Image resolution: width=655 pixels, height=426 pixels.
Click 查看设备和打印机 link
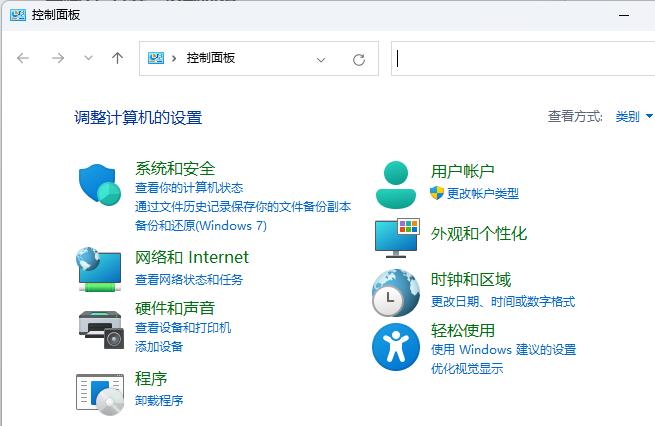pos(183,327)
